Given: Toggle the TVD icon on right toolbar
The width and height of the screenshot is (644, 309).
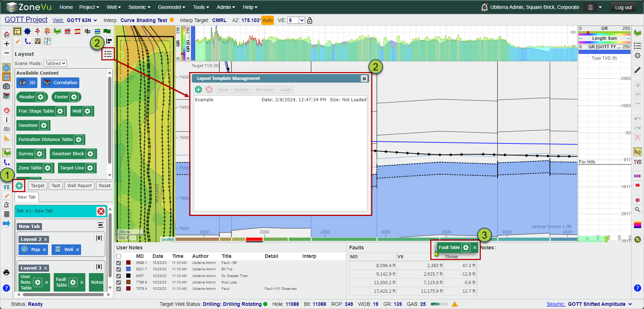Looking at the screenshot, I should pyautogui.click(x=638, y=162).
